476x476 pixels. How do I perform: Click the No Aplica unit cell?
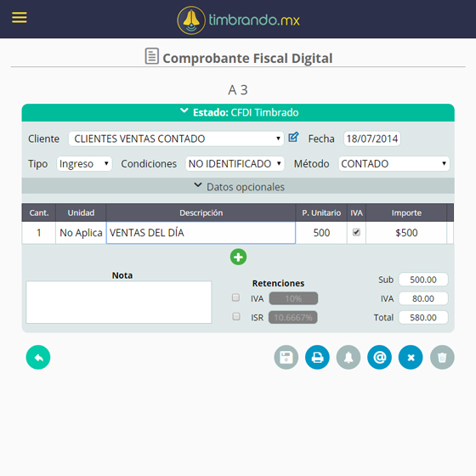click(x=81, y=233)
